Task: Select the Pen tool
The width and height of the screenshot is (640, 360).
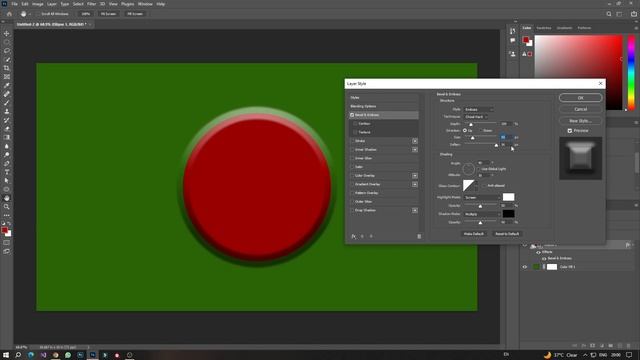Action: pos(7,163)
